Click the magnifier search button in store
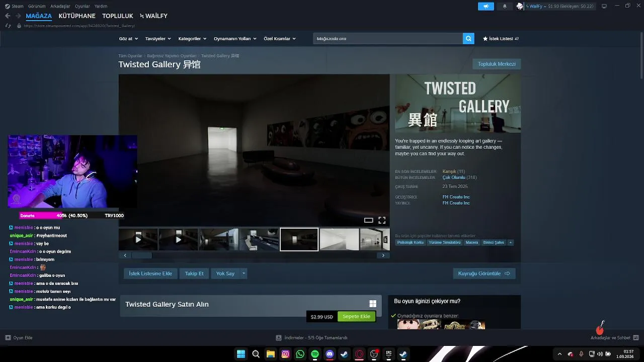 [468, 39]
